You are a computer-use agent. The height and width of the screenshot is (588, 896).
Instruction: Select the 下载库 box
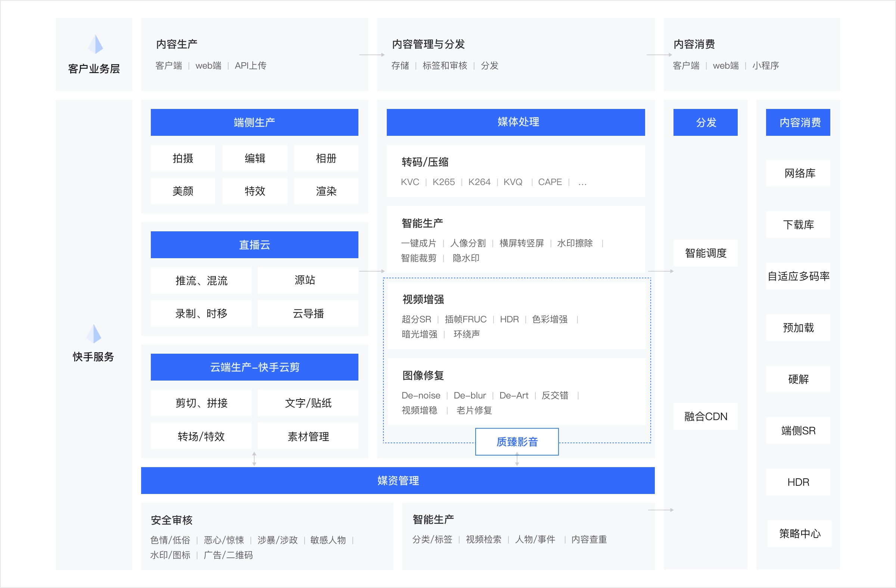coord(798,225)
